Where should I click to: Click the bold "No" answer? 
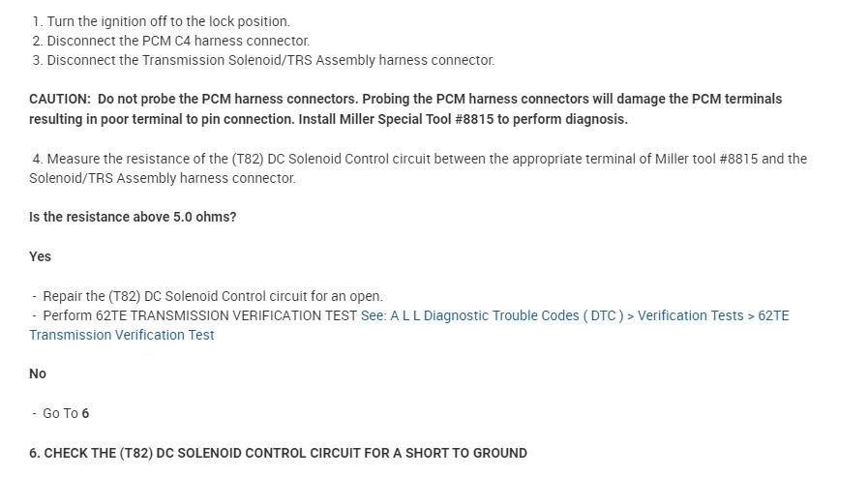pos(38,373)
